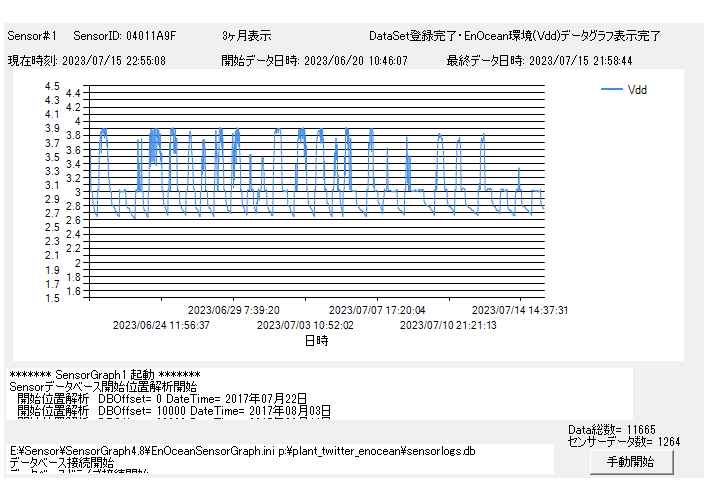Click the Vdd legend line marker
Viewport: 708px width, 482px height.
click(x=611, y=90)
